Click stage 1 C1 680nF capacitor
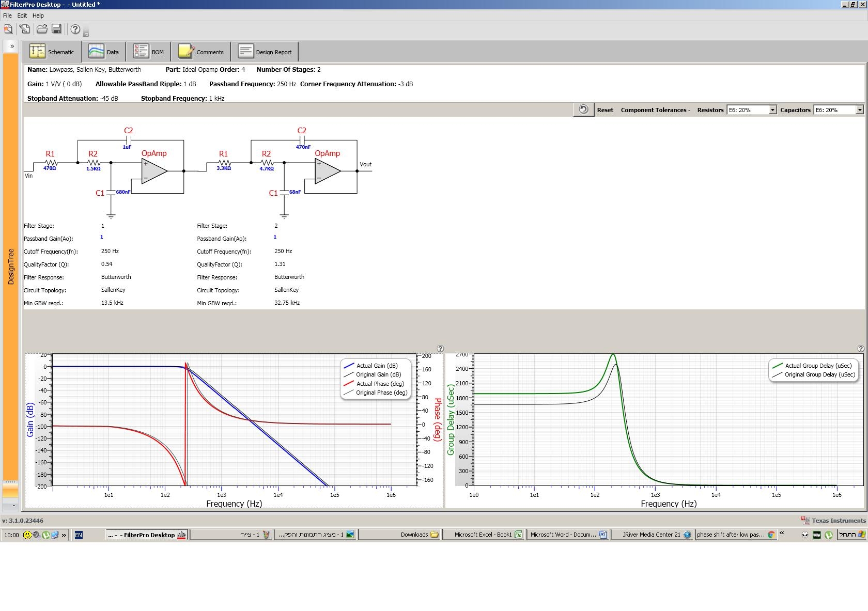The image size is (868, 611). click(x=111, y=192)
